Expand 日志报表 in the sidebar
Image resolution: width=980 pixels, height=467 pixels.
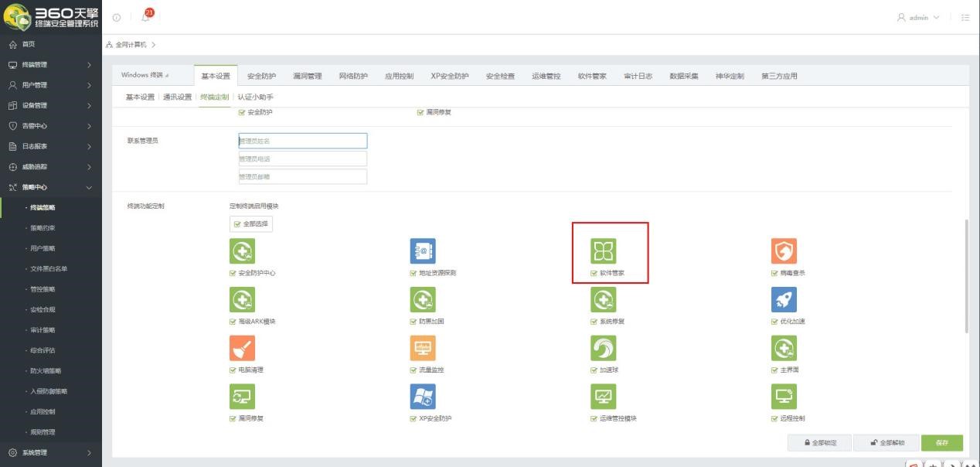coord(51,146)
